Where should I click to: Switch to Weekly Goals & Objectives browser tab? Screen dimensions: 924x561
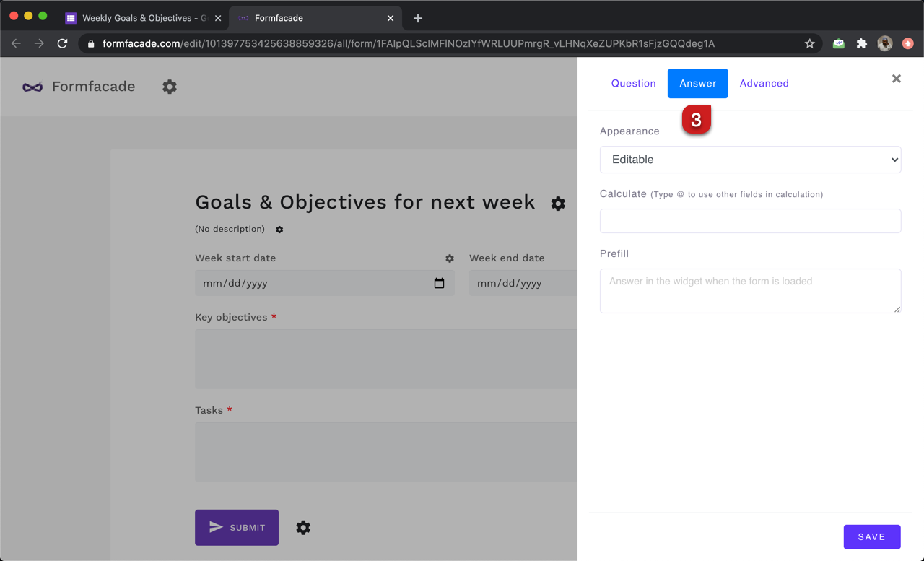point(137,18)
